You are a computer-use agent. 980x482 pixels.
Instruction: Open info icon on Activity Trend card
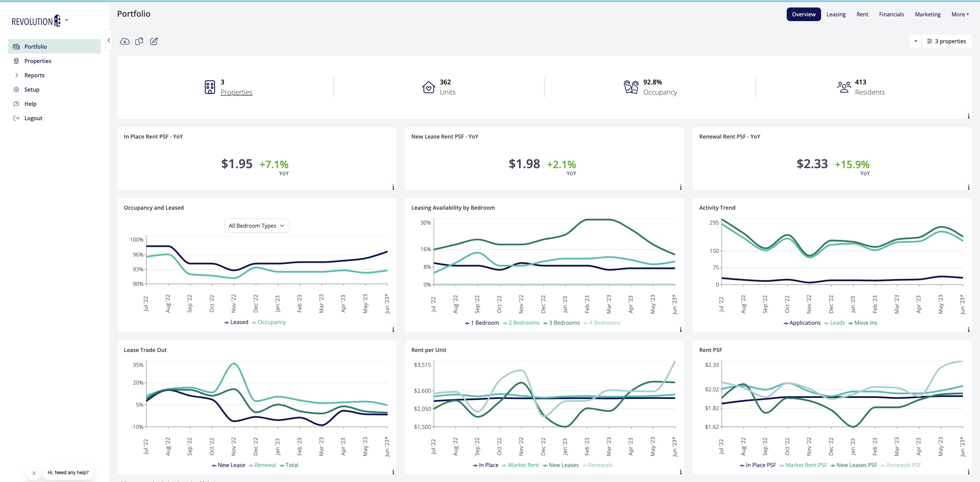[968, 330]
